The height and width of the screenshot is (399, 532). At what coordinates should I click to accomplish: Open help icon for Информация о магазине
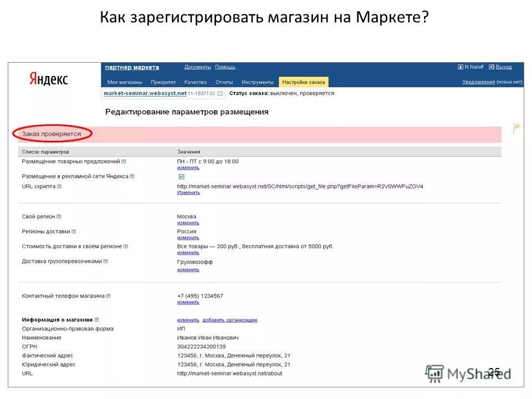click(96, 320)
